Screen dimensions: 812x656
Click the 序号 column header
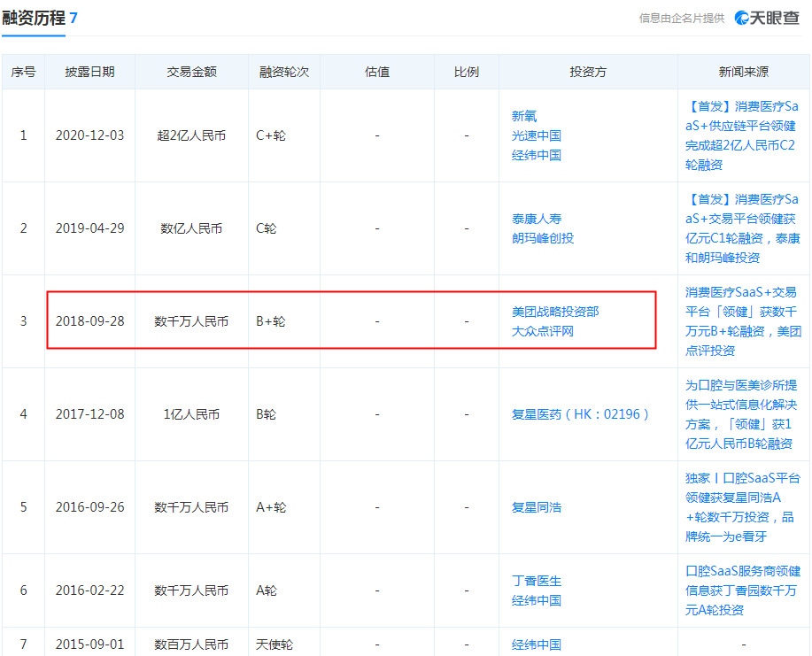click(x=23, y=72)
